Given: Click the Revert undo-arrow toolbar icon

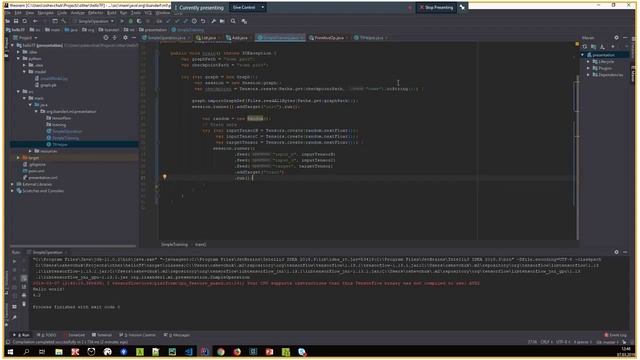Looking at the screenshot, I should click(x=203, y=21).
